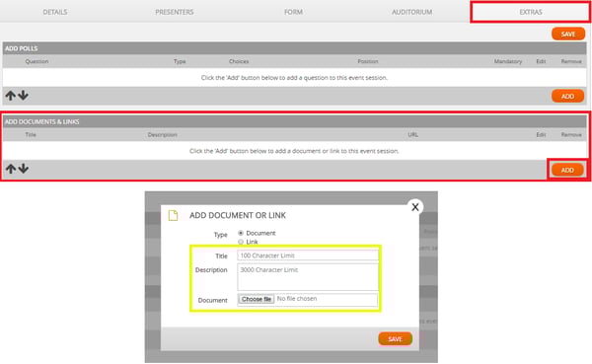592x364 pixels.
Task: Click the Position column header
Action: 368,61
